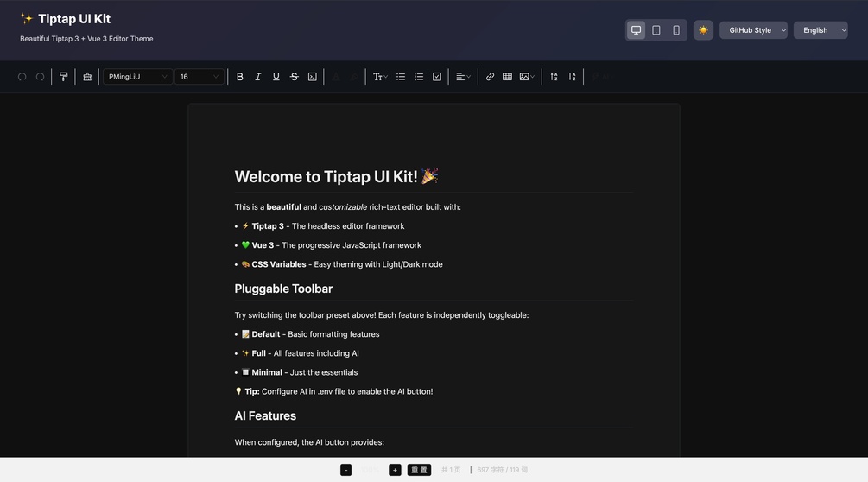
Task: Click the line "Try switching the toolbar preset above!"
Action: 382,315
